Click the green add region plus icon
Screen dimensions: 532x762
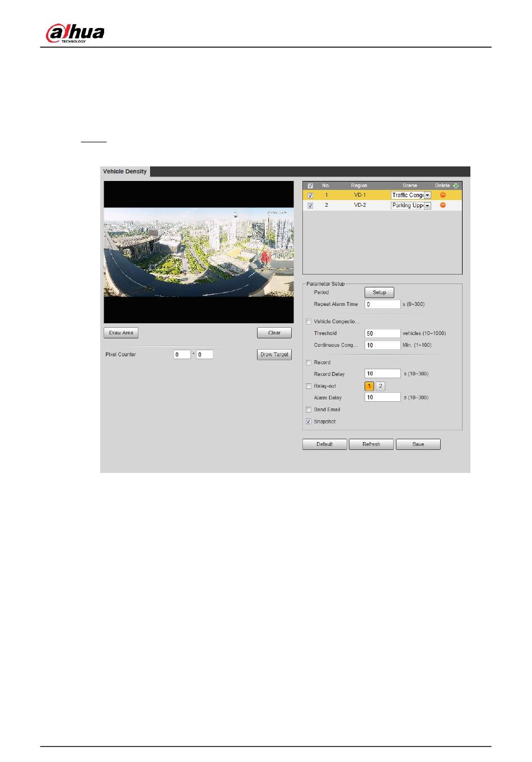456,185
